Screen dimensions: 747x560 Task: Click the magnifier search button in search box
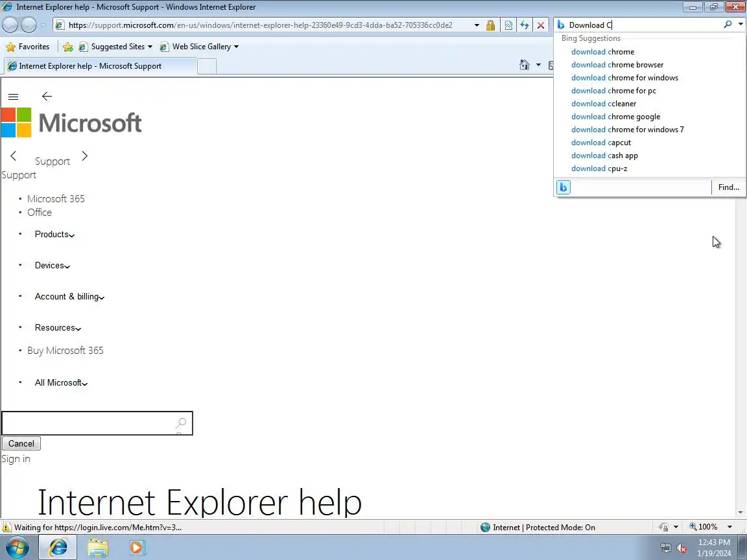728,24
